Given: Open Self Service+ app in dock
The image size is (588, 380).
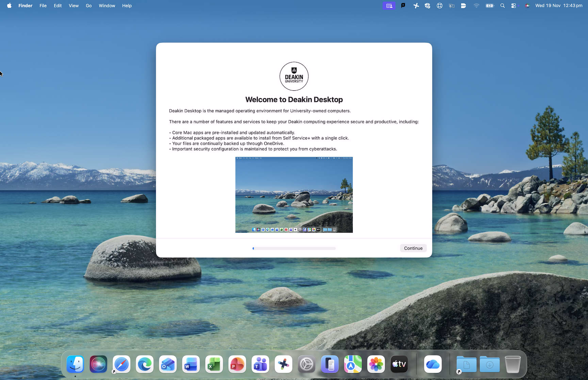Looking at the screenshot, I should point(283,365).
